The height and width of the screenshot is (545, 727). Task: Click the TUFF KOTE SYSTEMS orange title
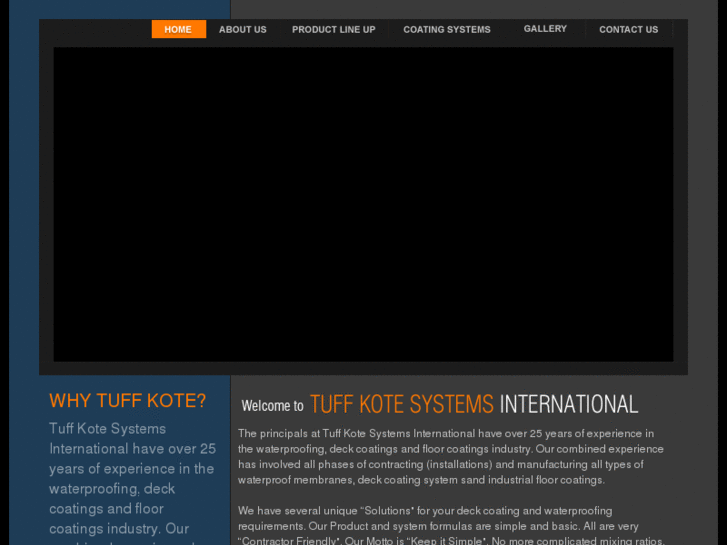click(x=402, y=404)
